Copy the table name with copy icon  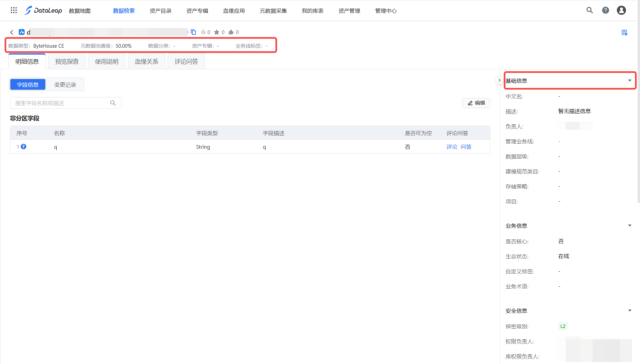(x=193, y=32)
